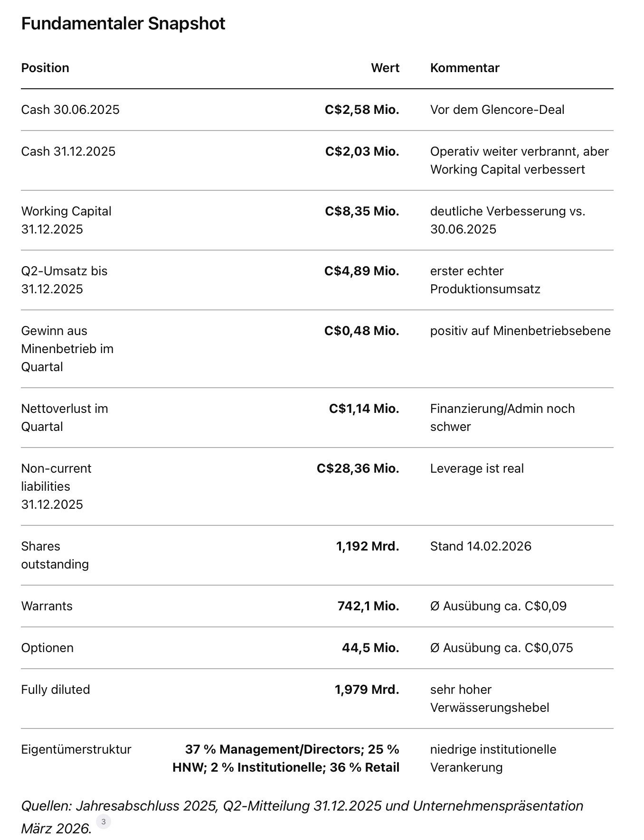Viewport: 644px width, 840px height.
Task: Select the Kommentar column header
Action: pos(464,68)
